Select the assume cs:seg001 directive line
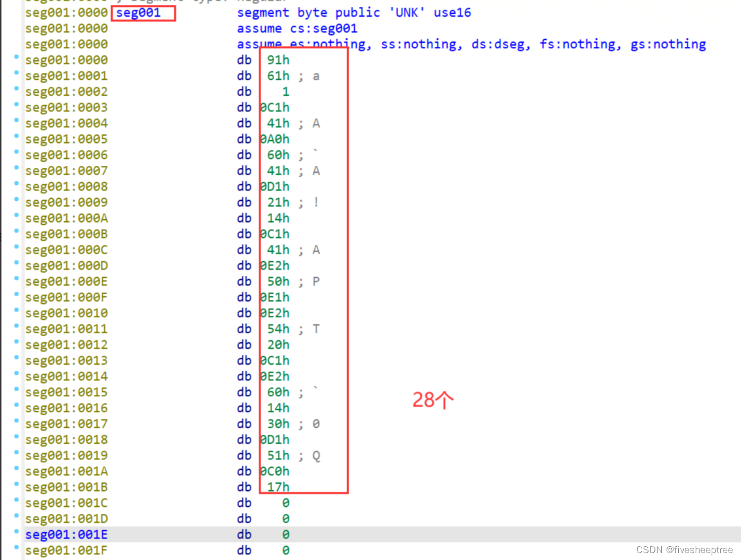 297,28
